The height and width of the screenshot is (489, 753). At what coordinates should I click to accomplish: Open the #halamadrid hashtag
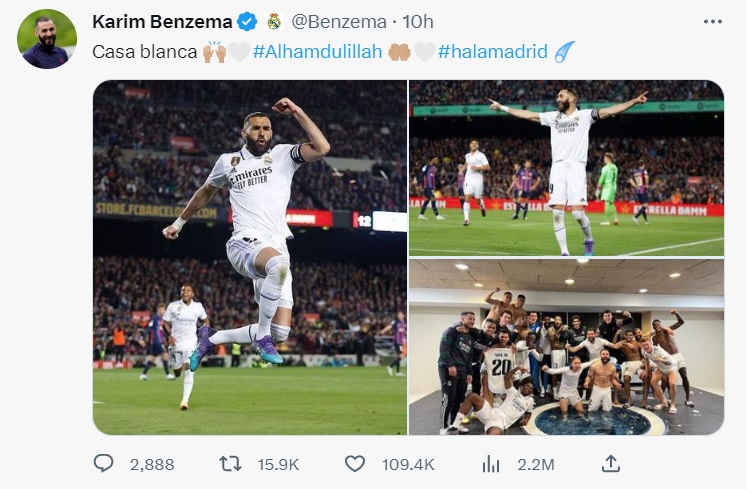pos(494,51)
